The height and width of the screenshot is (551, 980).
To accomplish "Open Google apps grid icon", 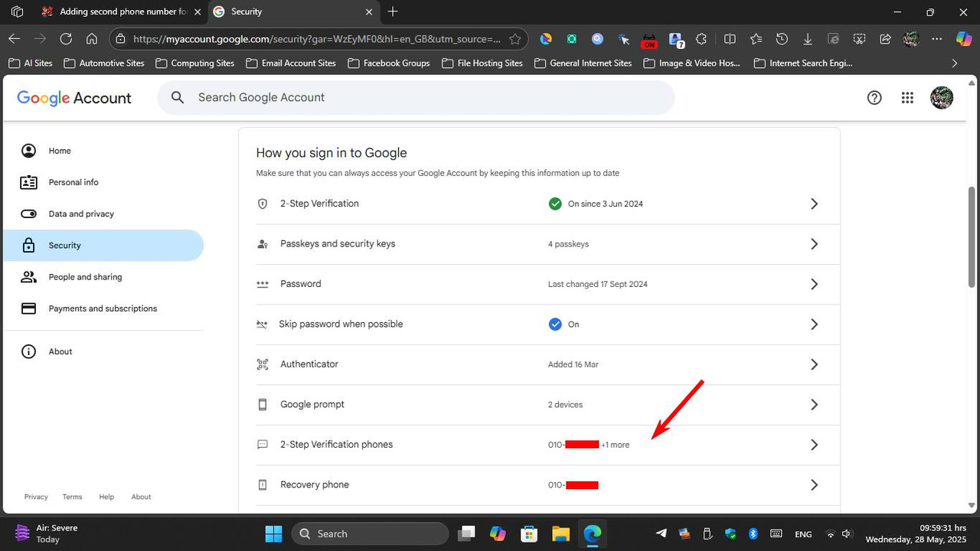I will pyautogui.click(x=907, y=97).
